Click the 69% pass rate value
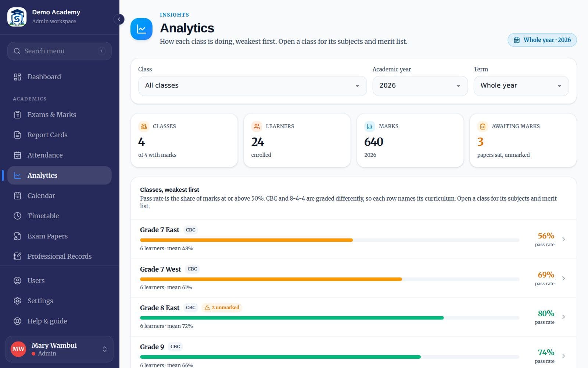Viewport: 588px width, 368px height. pos(546,275)
